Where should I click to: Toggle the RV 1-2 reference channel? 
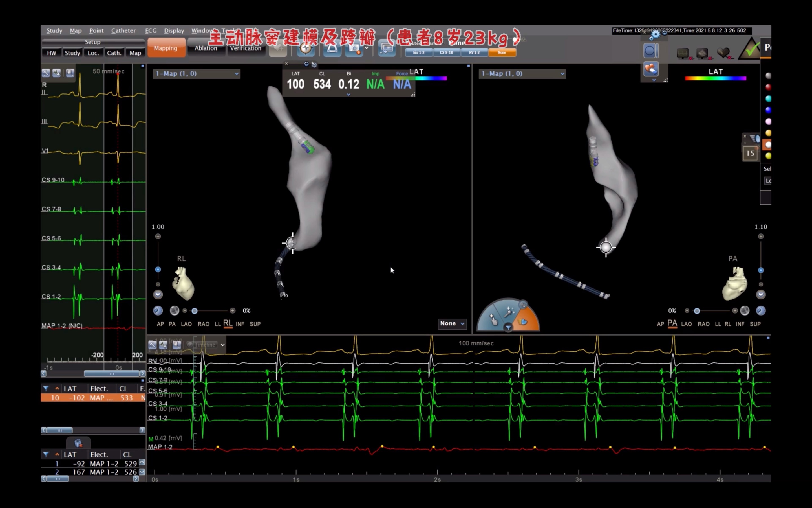pos(474,52)
